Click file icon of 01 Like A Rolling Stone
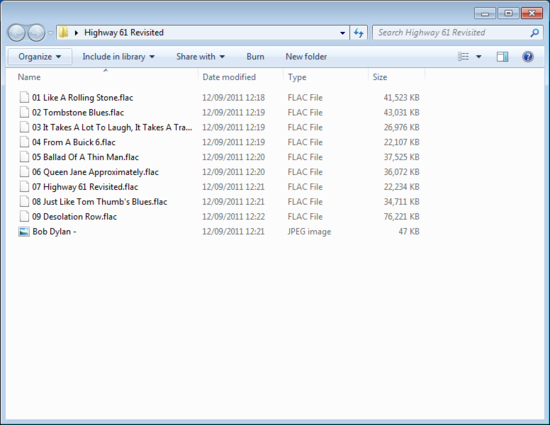The width and height of the screenshot is (550, 425). pos(24,97)
